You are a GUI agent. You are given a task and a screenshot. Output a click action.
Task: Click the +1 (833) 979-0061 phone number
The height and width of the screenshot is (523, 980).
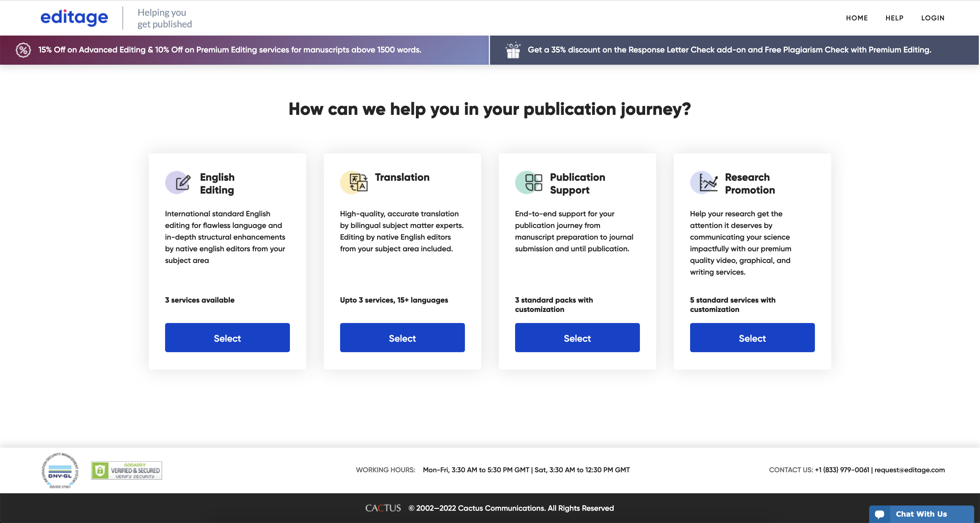pyautogui.click(x=842, y=470)
